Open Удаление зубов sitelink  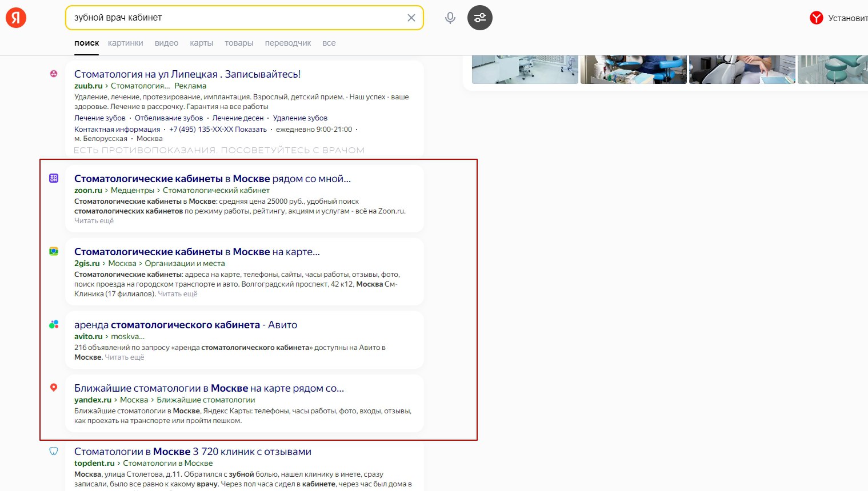click(x=301, y=118)
